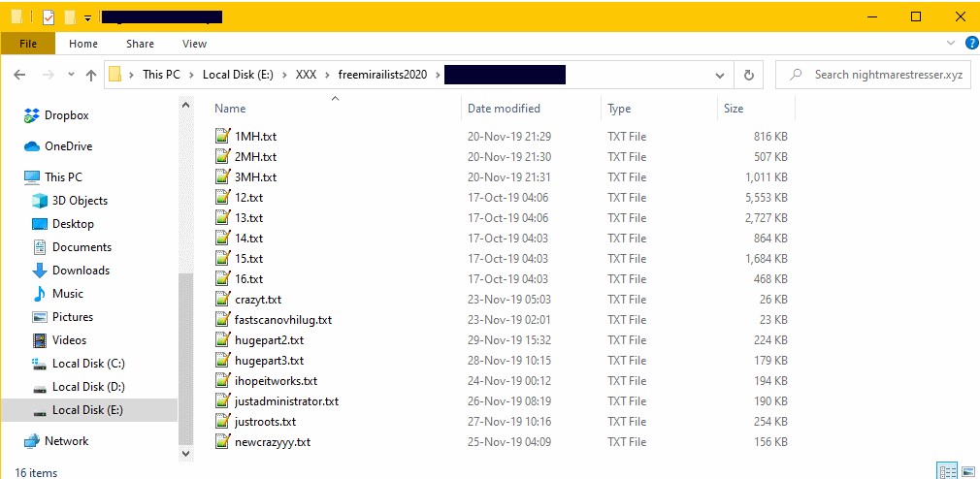Viewport: 980px width, 479px height.
Task: Open the View ribbon tab
Action: pos(194,44)
